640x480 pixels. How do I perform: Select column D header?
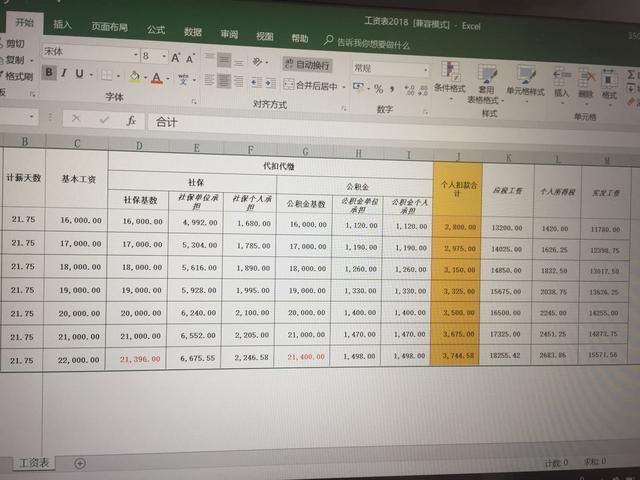pyautogui.click(x=139, y=146)
